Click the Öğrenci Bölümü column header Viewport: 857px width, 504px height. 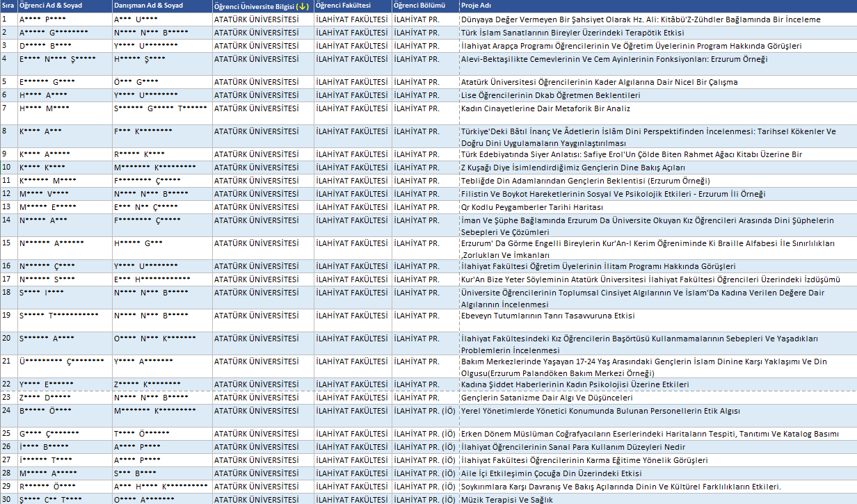pyautogui.click(x=419, y=6)
